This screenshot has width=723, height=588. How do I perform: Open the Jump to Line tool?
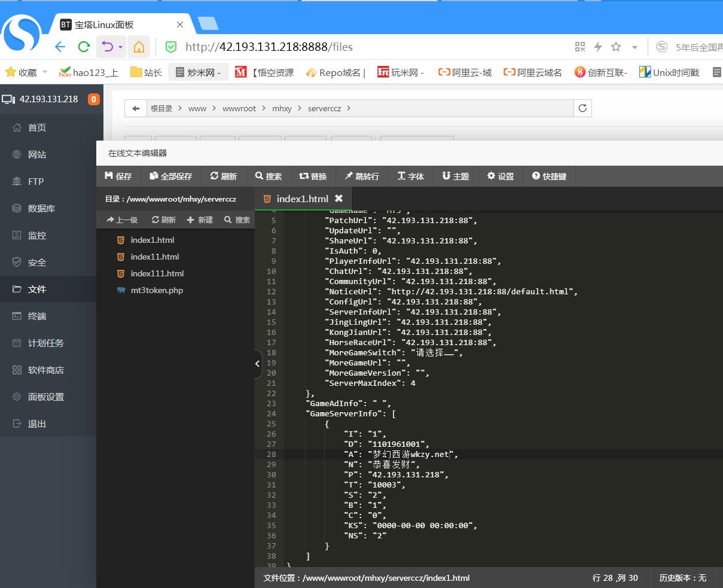point(362,176)
